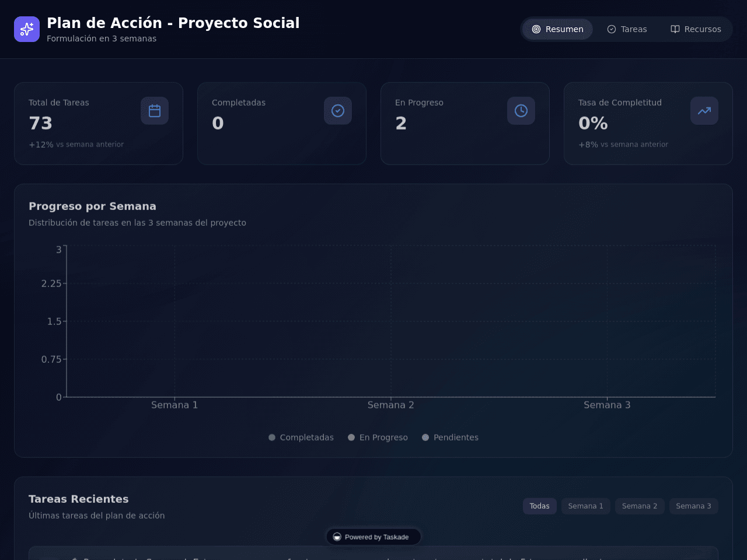Click the 0% completion rate value
Screen dimensions: 747x560
[593, 124]
